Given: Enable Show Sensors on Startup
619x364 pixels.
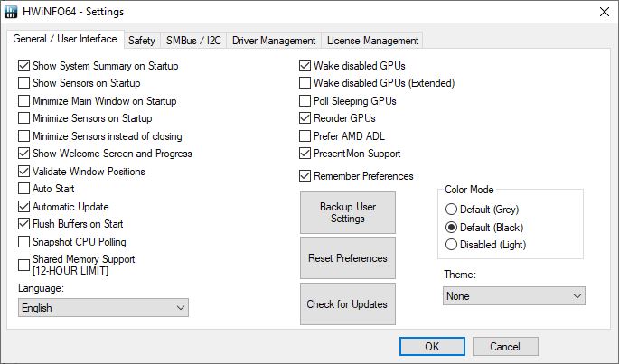Looking at the screenshot, I should tap(24, 83).
